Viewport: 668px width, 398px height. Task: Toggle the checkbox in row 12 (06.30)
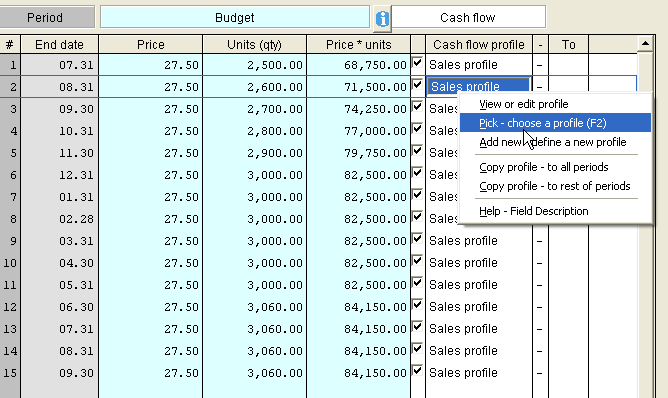click(418, 305)
